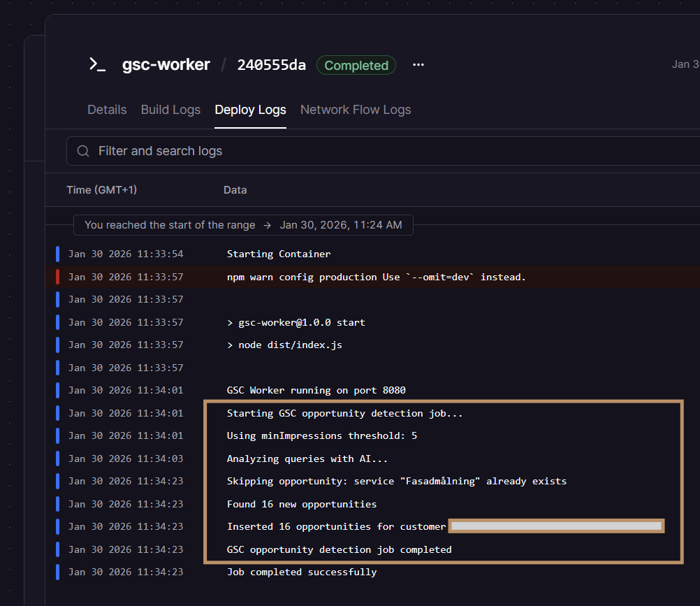Select the '> gsc-worker@1.0.0 start' log line
Image resolution: width=700 pixels, height=606 pixels.
(x=296, y=322)
